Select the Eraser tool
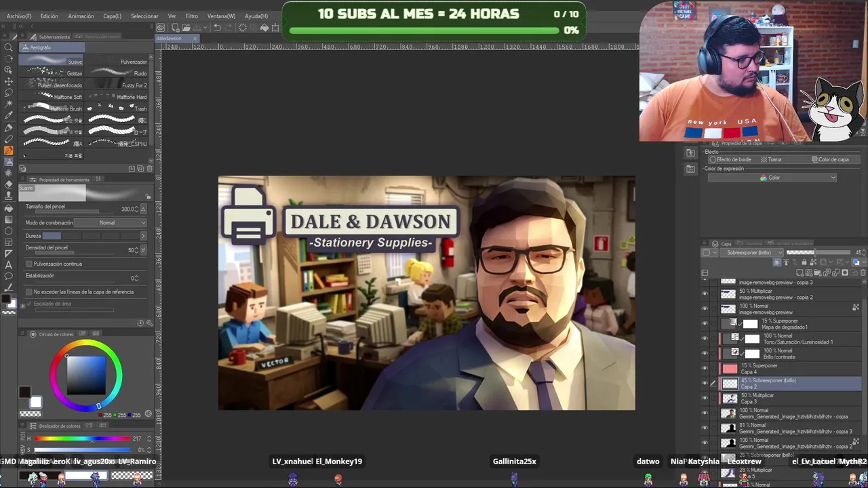 click(x=9, y=184)
